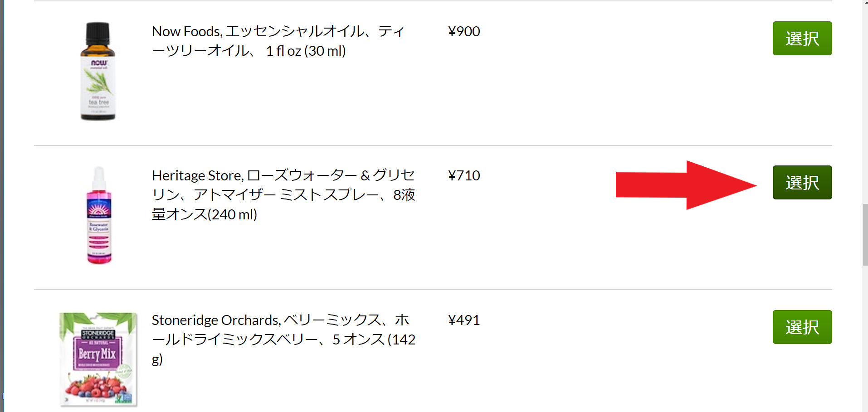Click the Heritage Store rosewater product title
The width and height of the screenshot is (868, 412).
(283, 194)
